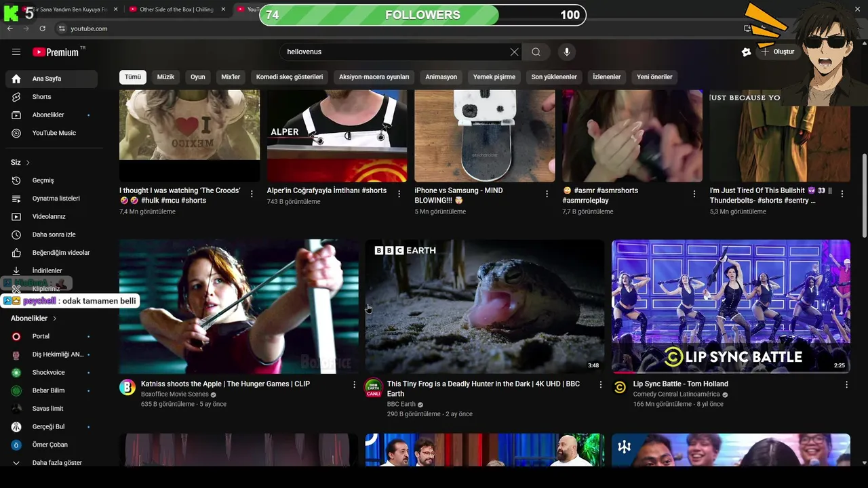Open Bebar Bilim channel
868x488 pixels.
(52, 390)
